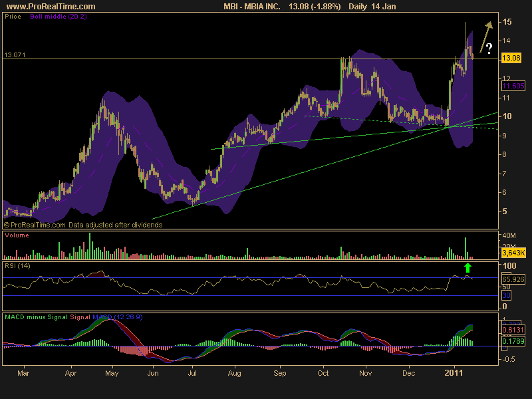The image size is (532, 399).
Task: Click the 0.6131 signal value tag
Action: click(x=513, y=330)
